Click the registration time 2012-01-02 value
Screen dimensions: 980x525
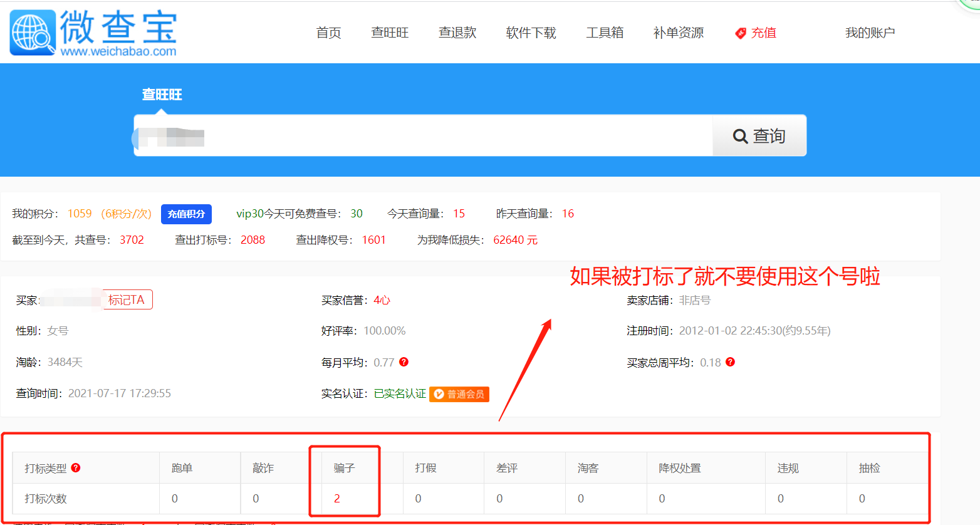754,331
